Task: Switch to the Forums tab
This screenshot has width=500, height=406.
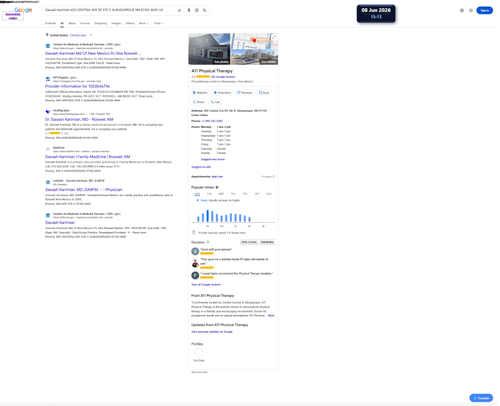Action: (x=85, y=23)
